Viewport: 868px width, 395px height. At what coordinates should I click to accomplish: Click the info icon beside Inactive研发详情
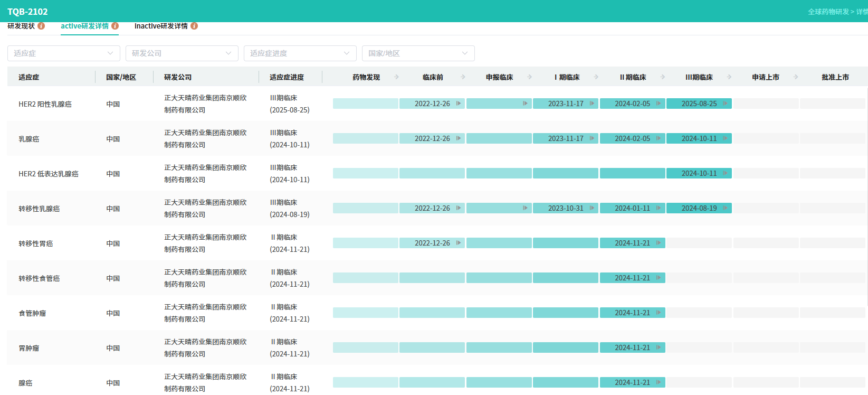click(194, 26)
